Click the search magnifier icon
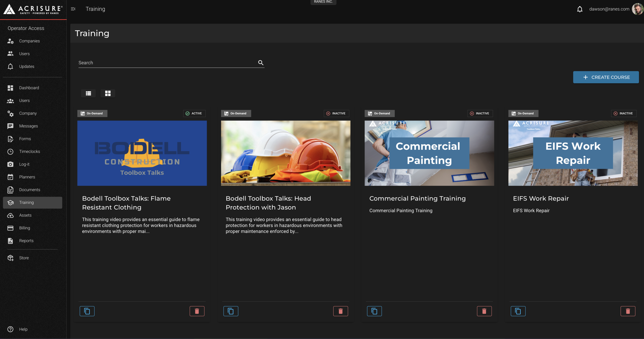Image resolution: width=644 pixels, height=339 pixels. click(x=261, y=63)
